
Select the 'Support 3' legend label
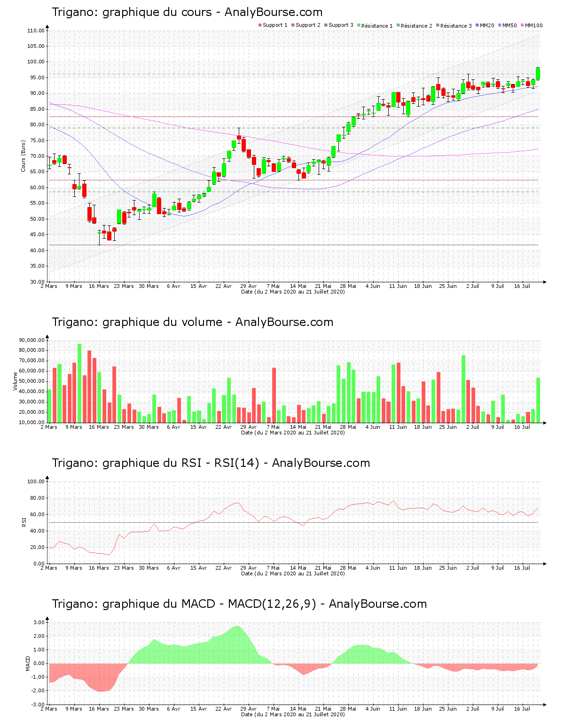point(341,25)
